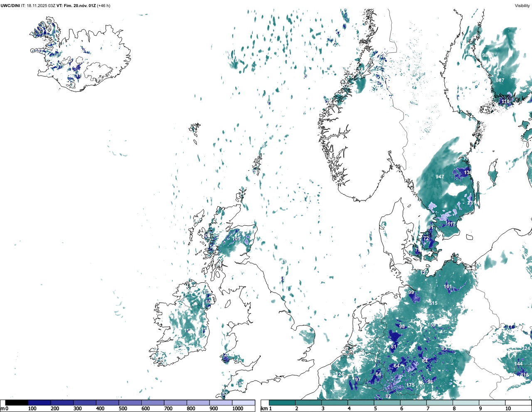
Task: Click the 'IT: 18.11.2025 03Z' initialization time
Action: [x=38, y=5]
